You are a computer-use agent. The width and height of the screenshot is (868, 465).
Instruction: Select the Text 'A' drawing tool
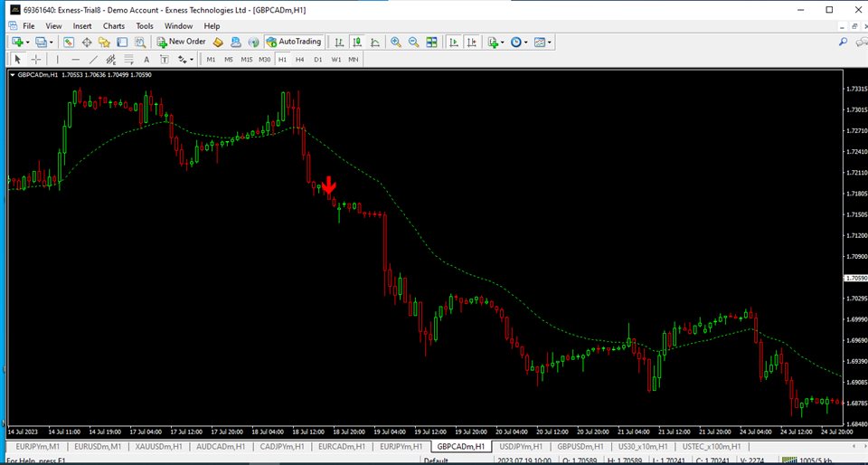click(146, 59)
